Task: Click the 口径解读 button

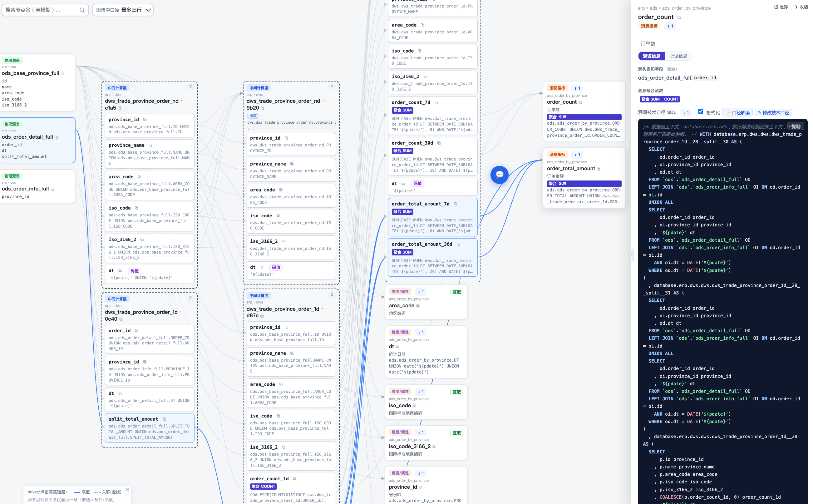Action: tap(738, 113)
